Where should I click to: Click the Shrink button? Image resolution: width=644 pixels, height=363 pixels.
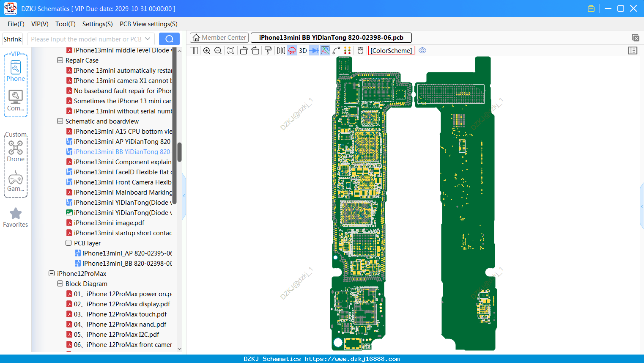click(12, 39)
